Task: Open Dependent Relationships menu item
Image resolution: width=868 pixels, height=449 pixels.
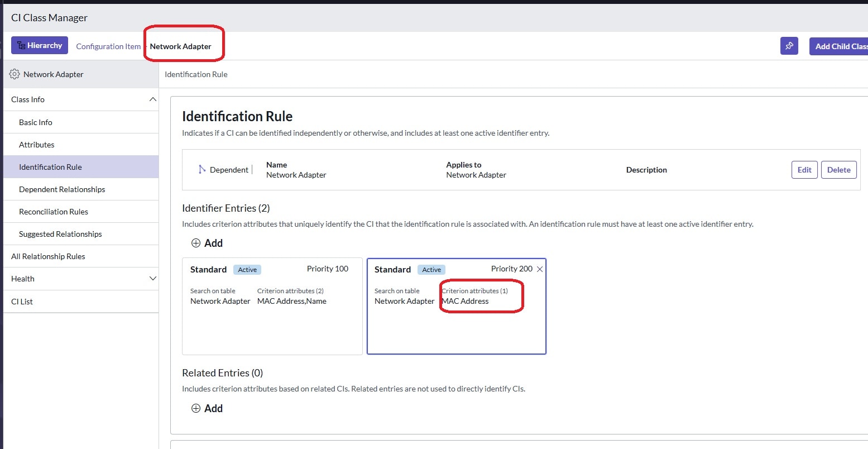Action: click(x=81, y=189)
